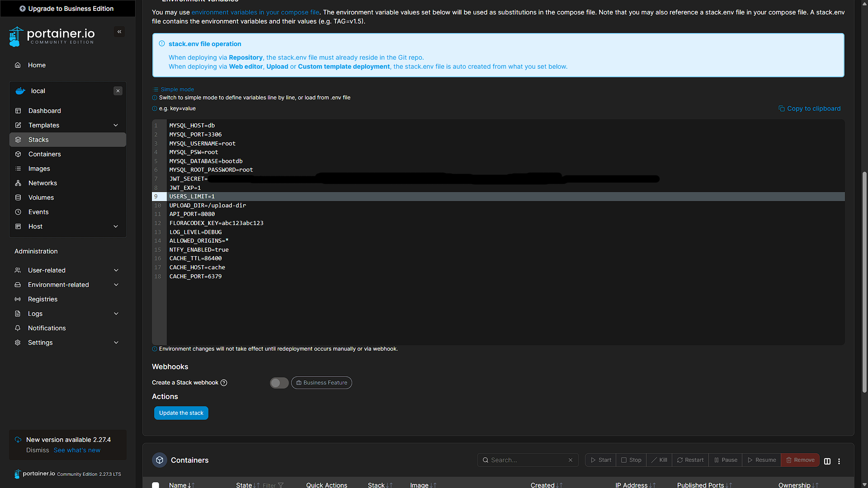Click the Home house icon
This screenshot has width=868, height=488.
(x=18, y=65)
